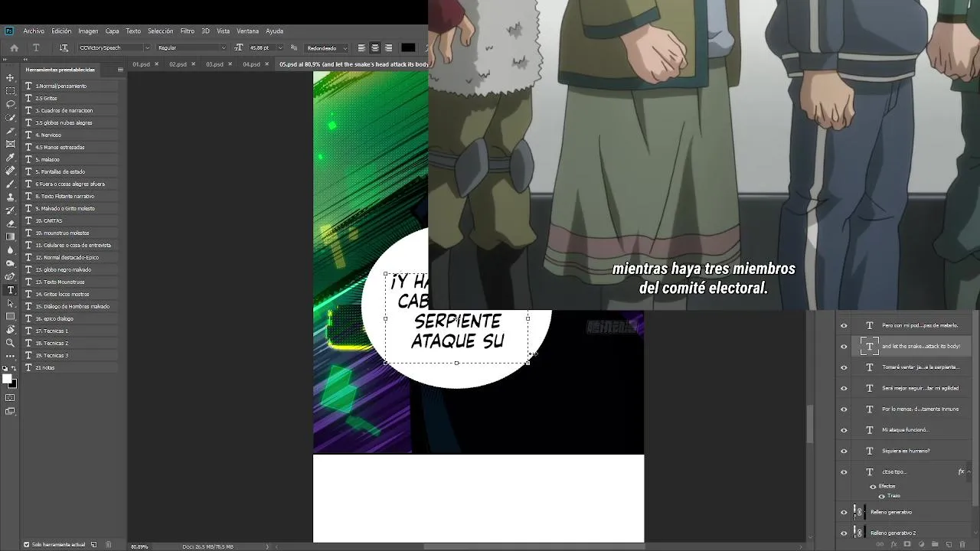This screenshot has height=551, width=980.
Task: Open the Edición menu
Action: [x=61, y=31]
